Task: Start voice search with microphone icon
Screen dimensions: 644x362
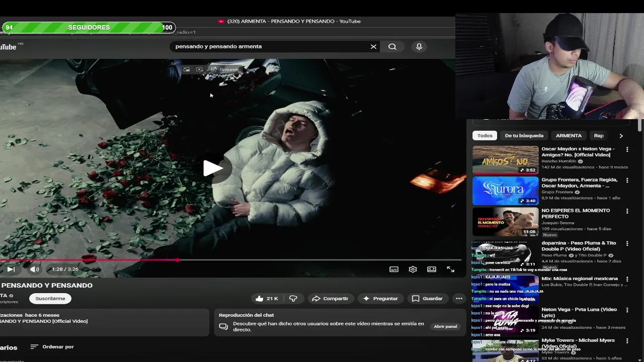Action: pos(419,46)
